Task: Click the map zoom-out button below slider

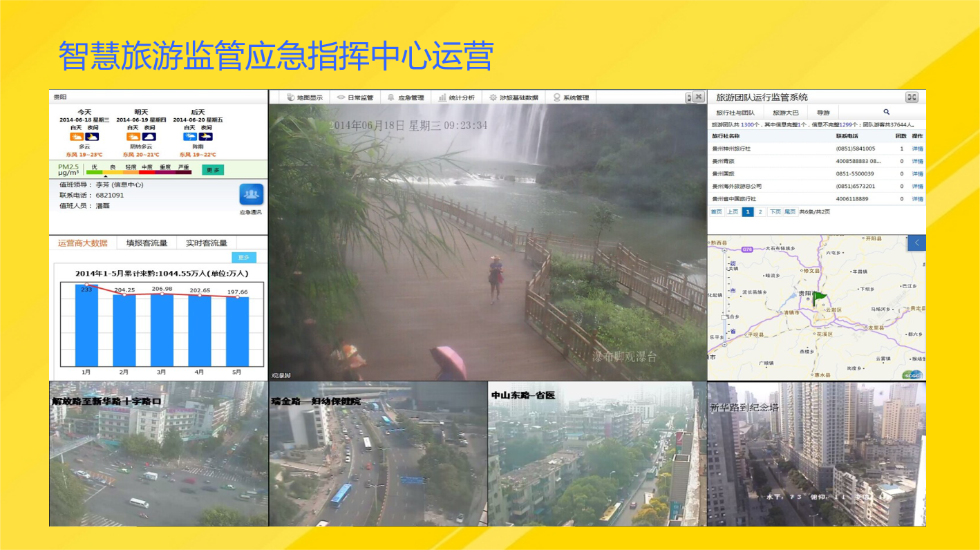Action: [724, 345]
